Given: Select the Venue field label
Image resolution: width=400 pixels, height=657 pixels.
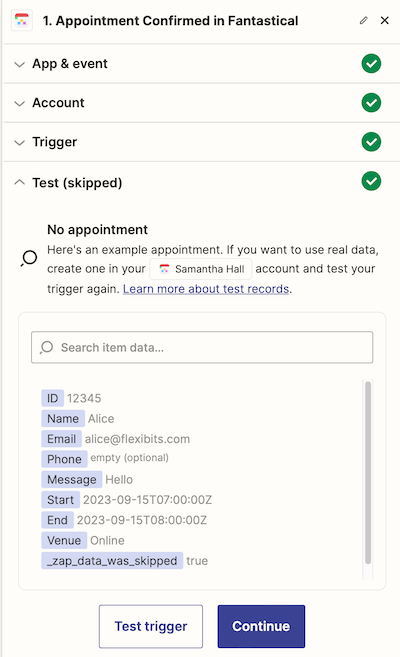Looking at the screenshot, I should pos(64,541).
